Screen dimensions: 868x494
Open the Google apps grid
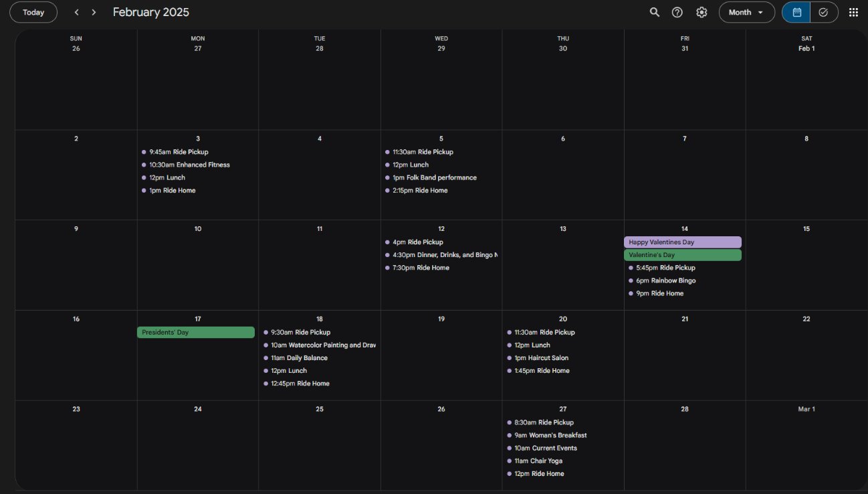(x=853, y=12)
